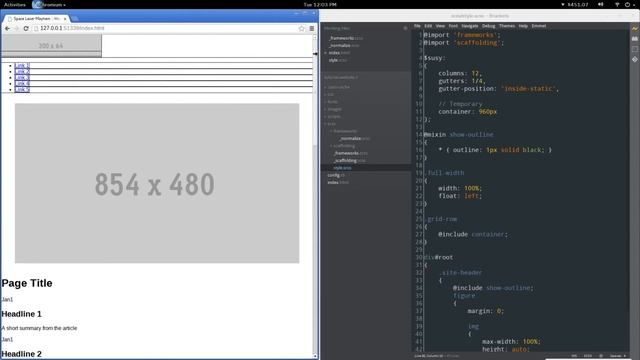This screenshot has height=360, width=640.
Task: Open the Find menu in Brackets
Action: pos(453,26)
